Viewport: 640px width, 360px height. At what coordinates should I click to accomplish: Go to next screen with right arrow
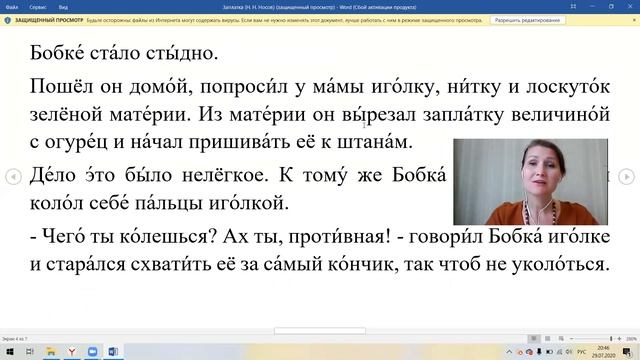(626, 177)
